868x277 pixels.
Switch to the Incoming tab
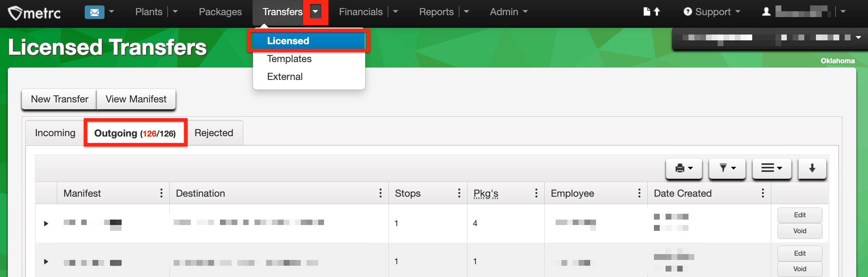tap(55, 133)
